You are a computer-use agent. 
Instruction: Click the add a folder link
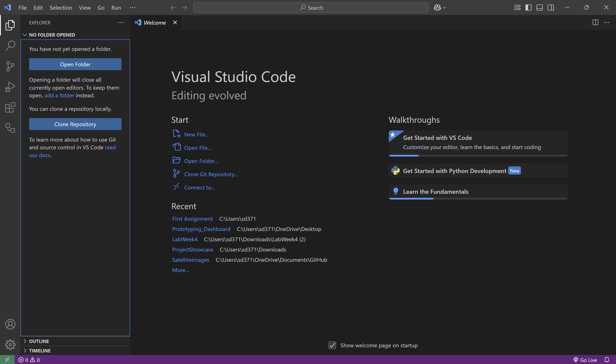tap(59, 95)
